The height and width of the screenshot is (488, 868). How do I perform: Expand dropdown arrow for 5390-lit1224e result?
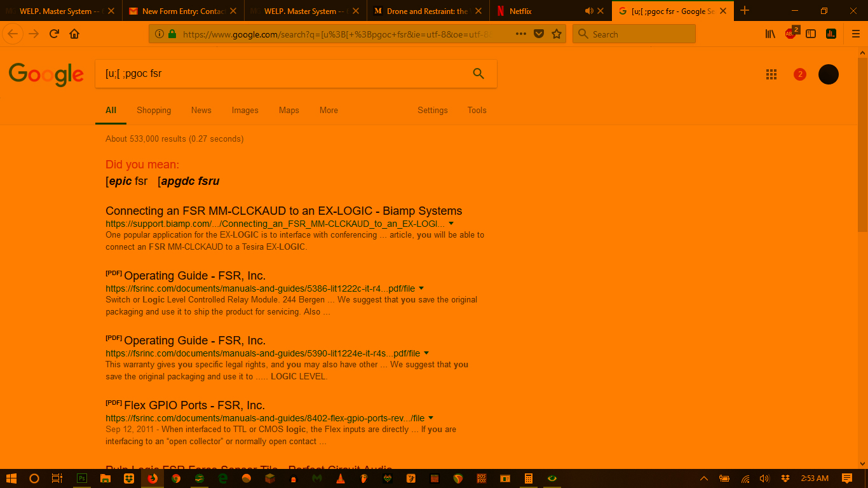point(426,353)
